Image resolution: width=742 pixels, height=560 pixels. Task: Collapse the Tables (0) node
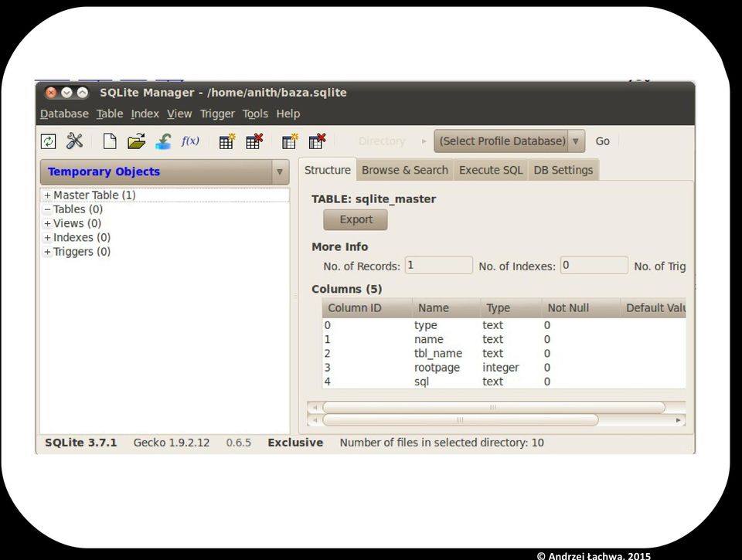(x=47, y=209)
